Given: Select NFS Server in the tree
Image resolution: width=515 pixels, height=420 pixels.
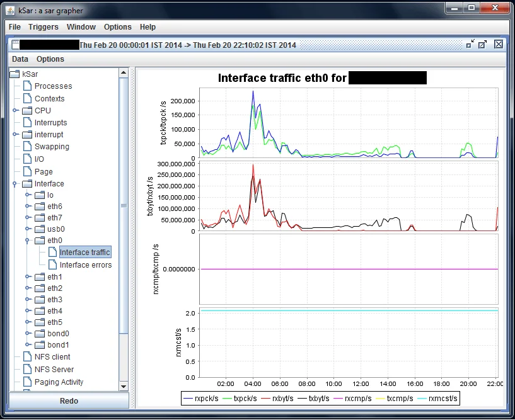Looking at the screenshot, I should pos(54,370).
